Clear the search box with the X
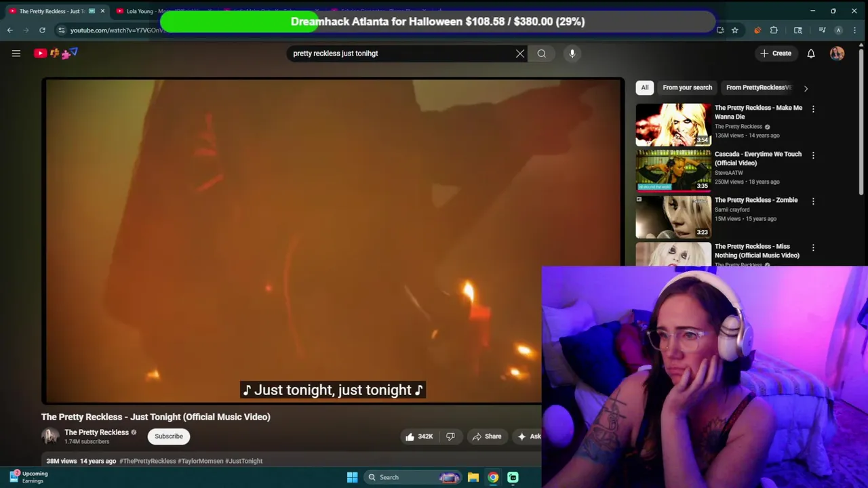The height and width of the screenshot is (488, 868). (520, 54)
